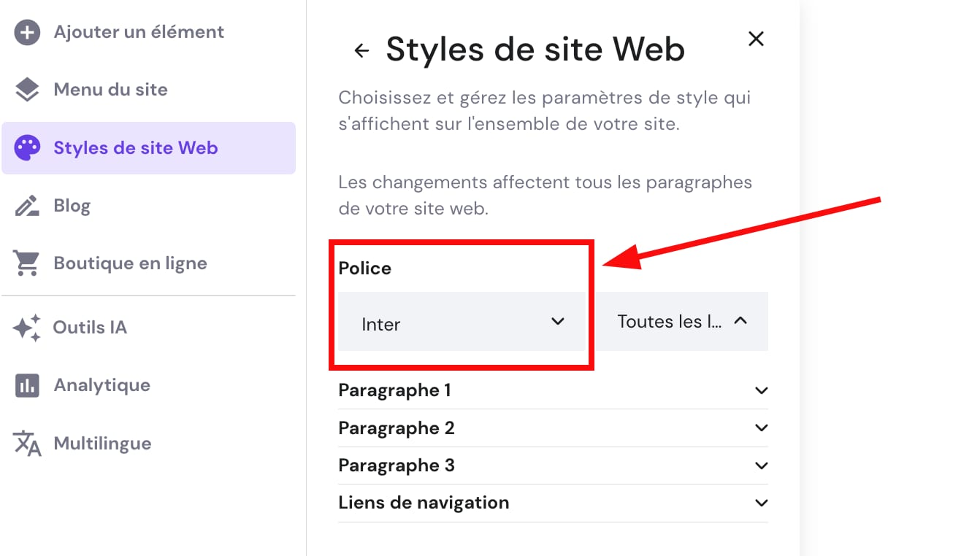Click the Ajouter un élément plus icon

click(26, 31)
